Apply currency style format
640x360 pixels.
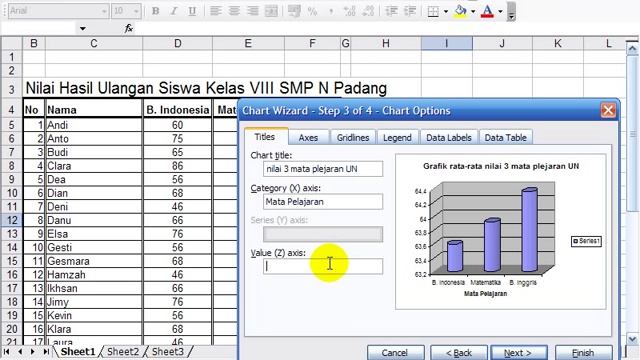click(294, 11)
